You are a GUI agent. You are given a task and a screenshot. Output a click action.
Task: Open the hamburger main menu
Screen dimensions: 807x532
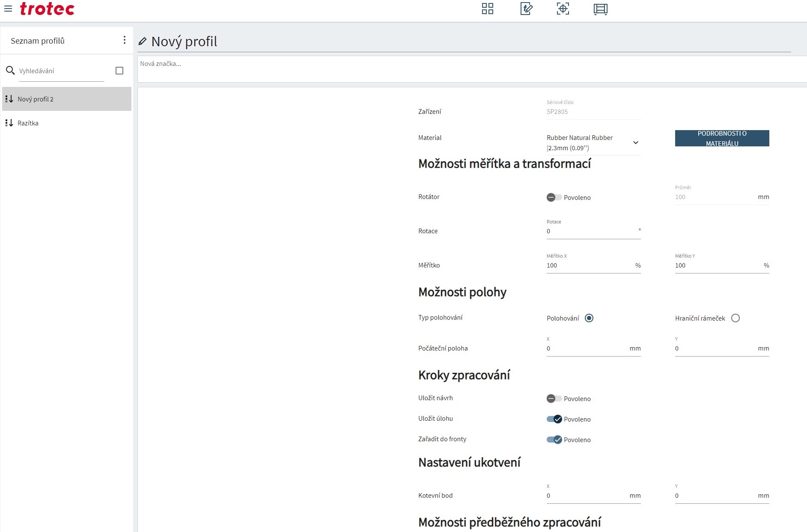pos(8,8)
